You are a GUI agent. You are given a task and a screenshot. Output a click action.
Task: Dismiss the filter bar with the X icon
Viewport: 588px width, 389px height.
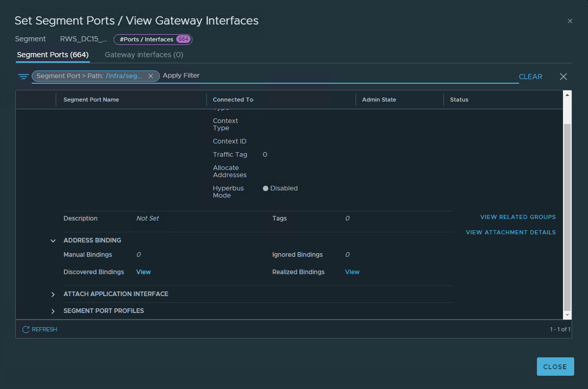pyautogui.click(x=563, y=77)
